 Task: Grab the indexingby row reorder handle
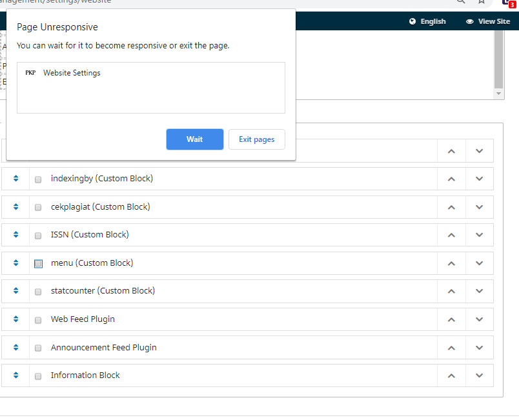(15, 179)
